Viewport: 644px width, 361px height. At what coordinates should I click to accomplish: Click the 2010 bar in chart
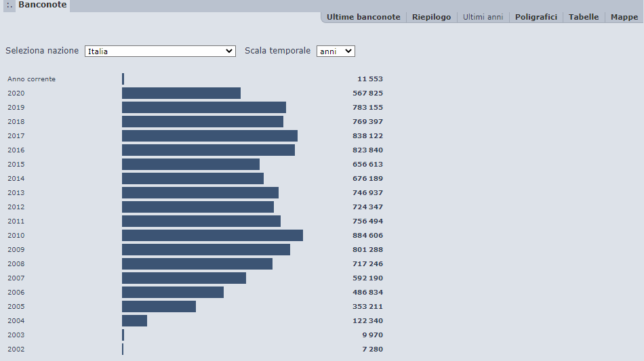[212, 236]
